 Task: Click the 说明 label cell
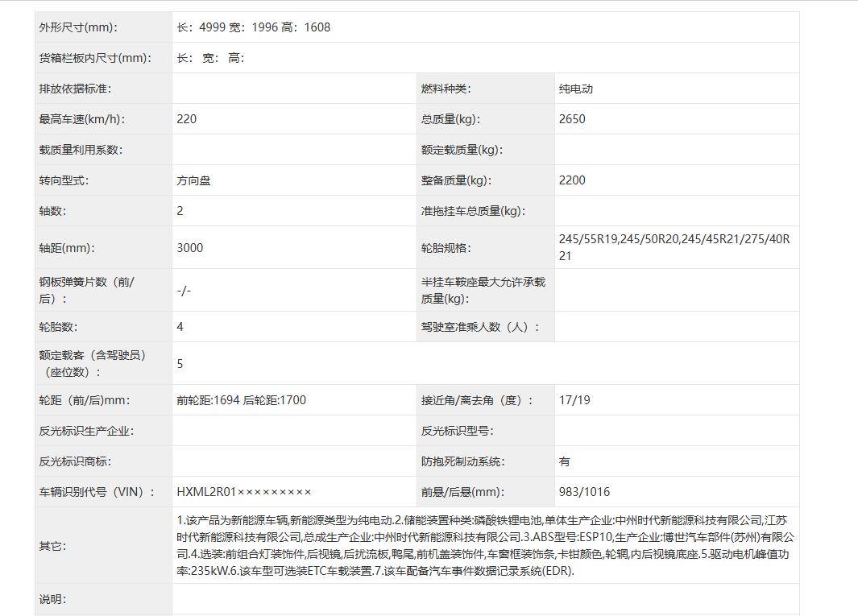103,599
